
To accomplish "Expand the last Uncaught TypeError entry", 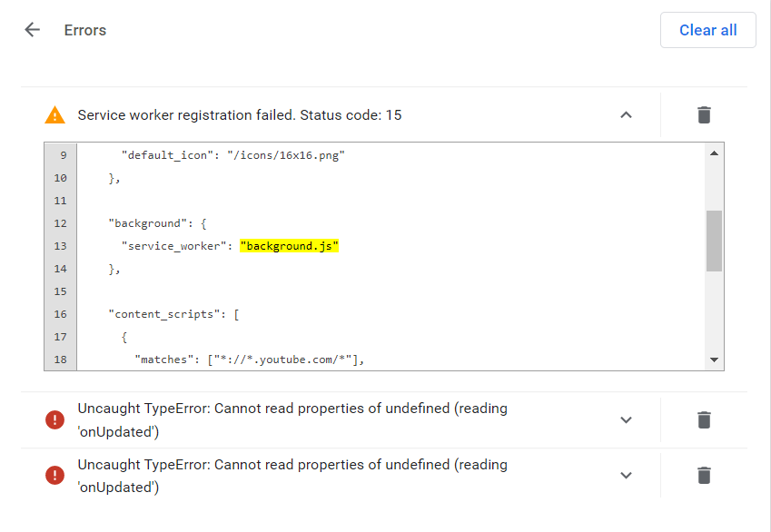I will (x=626, y=476).
